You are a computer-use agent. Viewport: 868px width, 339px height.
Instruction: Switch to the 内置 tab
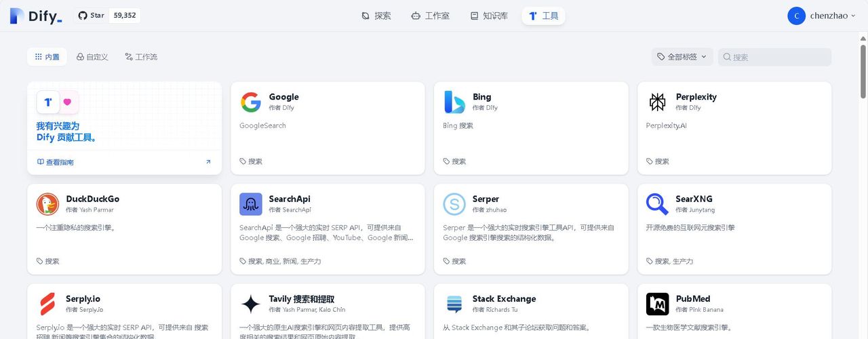click(x=47, y=57)
